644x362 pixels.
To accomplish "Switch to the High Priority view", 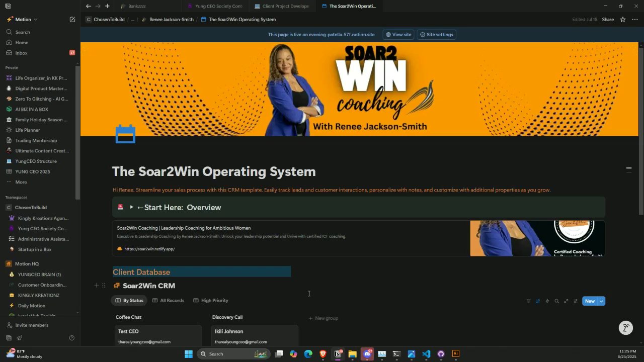I will click(x=211, y=301).
